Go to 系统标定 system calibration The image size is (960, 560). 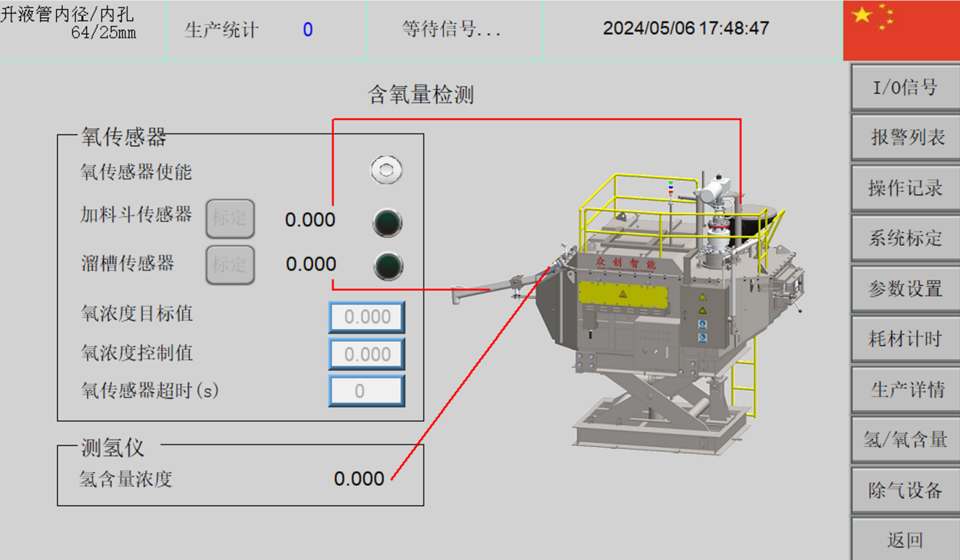(905, 238)
